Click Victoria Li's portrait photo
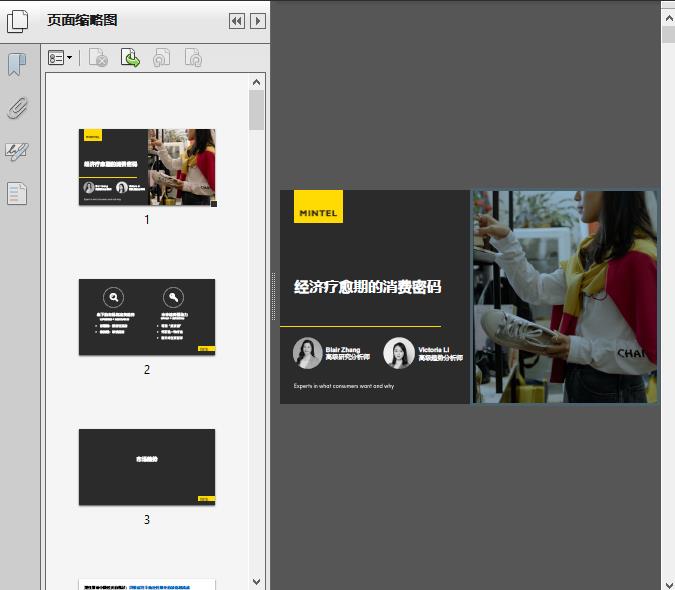Viewport: 675px width, 590px height. [399, 353]
